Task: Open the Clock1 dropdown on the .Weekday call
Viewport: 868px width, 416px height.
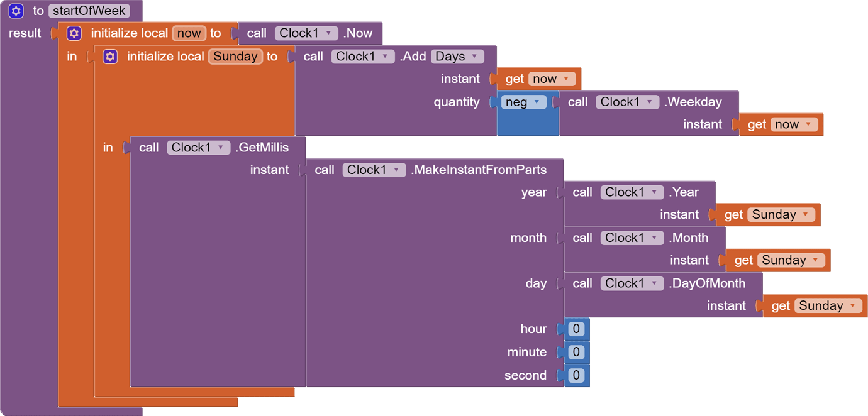Action: click(x=627, y=101)
